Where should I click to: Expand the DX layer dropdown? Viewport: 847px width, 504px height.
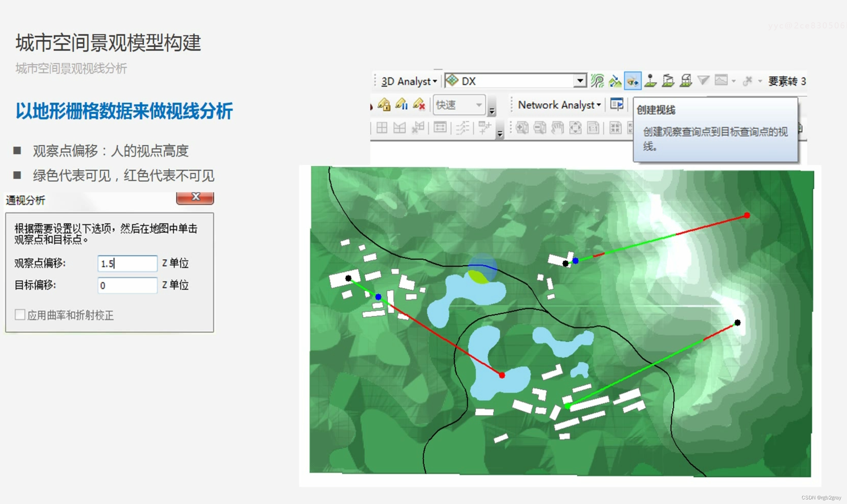tap(580, 81)
